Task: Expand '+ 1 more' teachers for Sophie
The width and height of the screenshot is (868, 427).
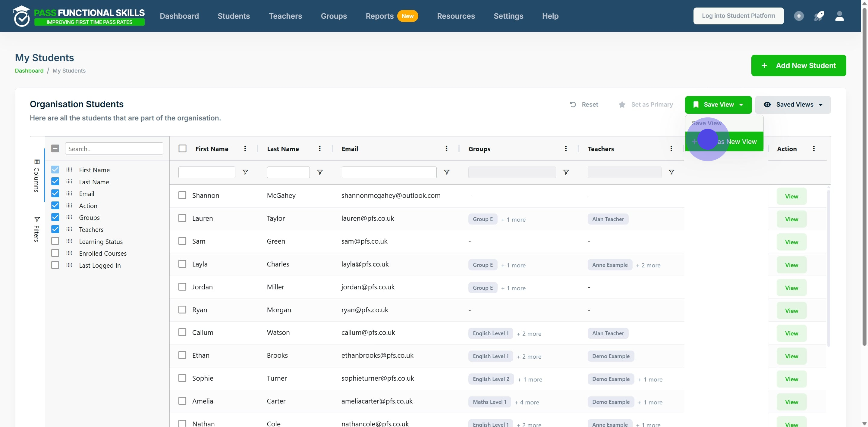Action: tap(650, 379)
